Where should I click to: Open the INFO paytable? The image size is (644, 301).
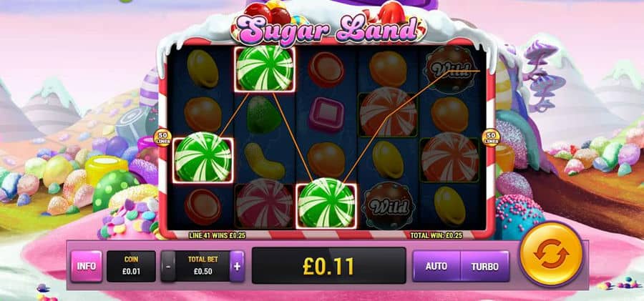tap(87, 266)
